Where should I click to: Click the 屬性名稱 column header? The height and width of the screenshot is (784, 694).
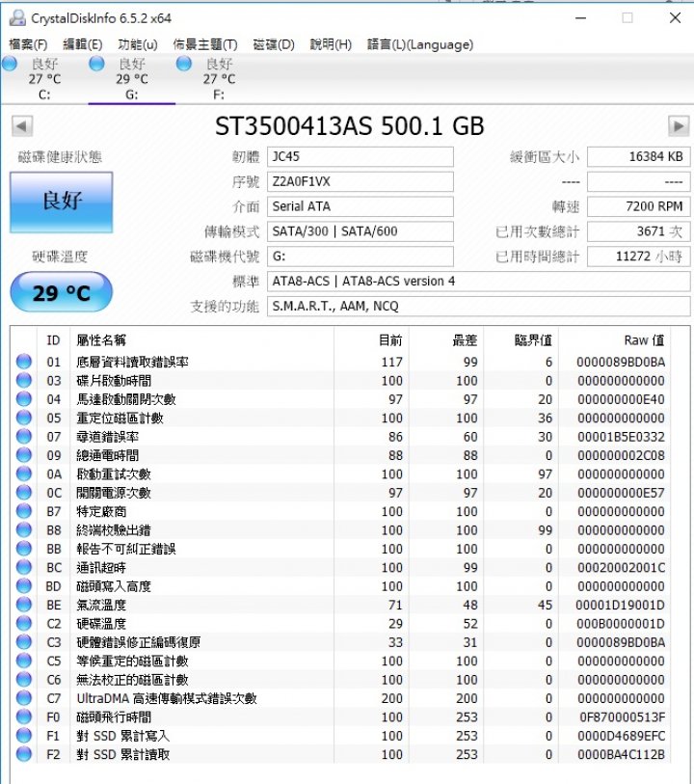[201, 340]
